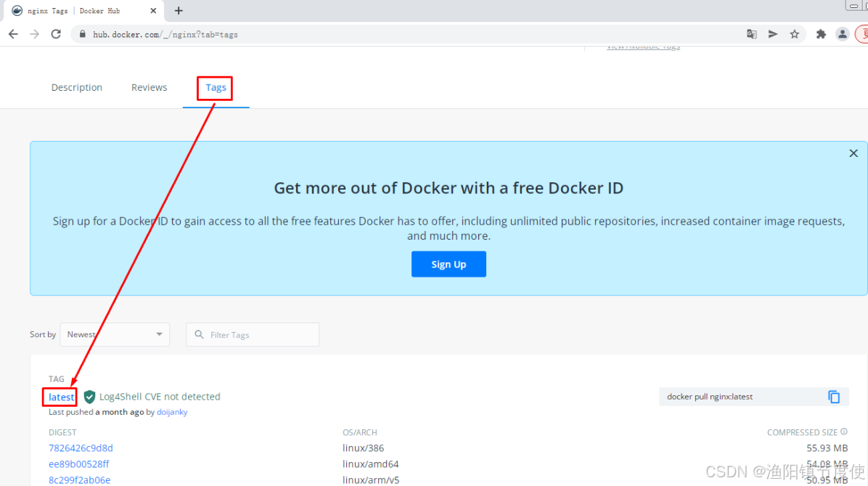Click the linux/386 architecture entry
This screenshot has width=868, height=486.
[x=363, y=447]
